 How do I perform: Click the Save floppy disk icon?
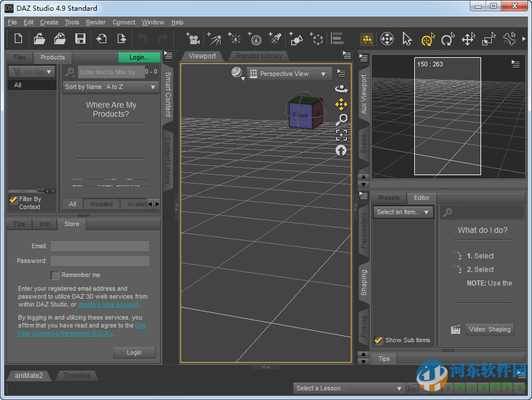click(x=80, y=39)
